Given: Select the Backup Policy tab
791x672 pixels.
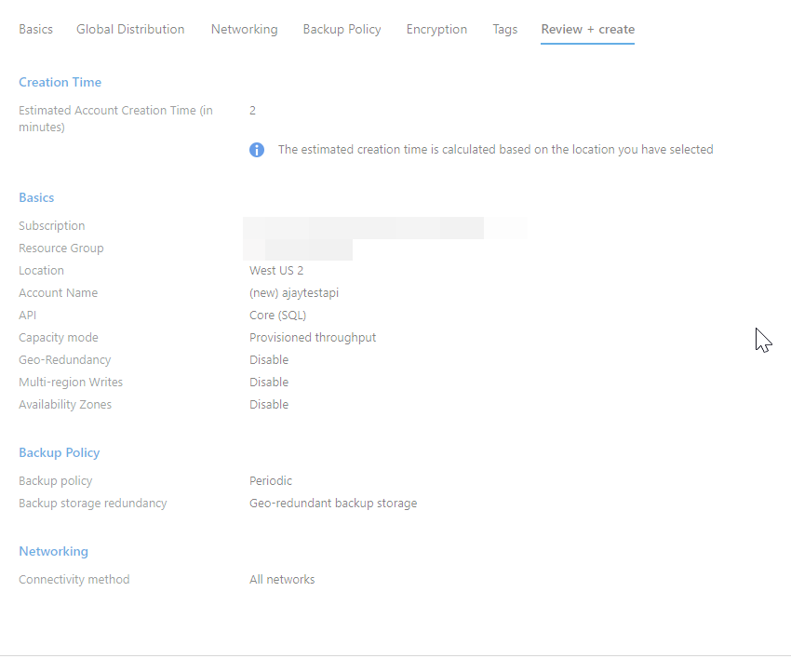Looking at the screenshot, I should (x=342, y=29).
